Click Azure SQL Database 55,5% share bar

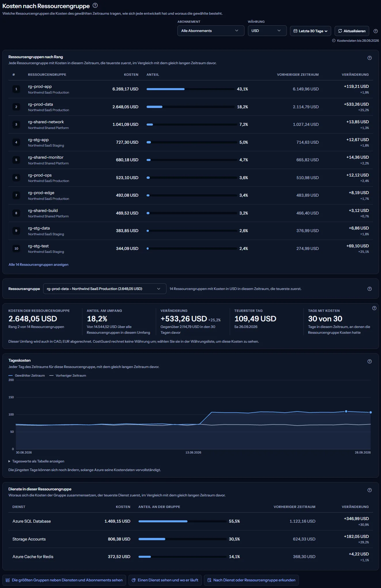(182, 521)
